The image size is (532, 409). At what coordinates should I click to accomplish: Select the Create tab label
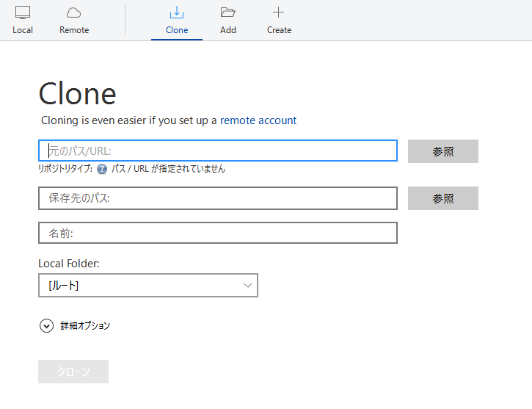(x=279, y=30)
